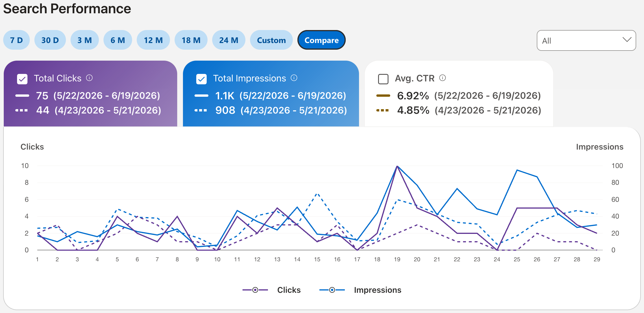Show info tooltip for Total Clicks
Image resolution: width=644 pixels, height=313 pixels.
(90, 78)
